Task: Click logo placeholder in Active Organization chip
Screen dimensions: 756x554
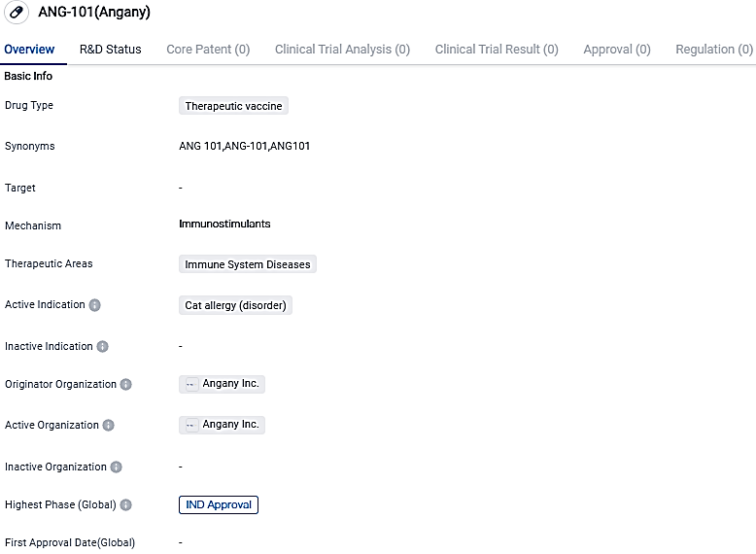Action: 190,425
